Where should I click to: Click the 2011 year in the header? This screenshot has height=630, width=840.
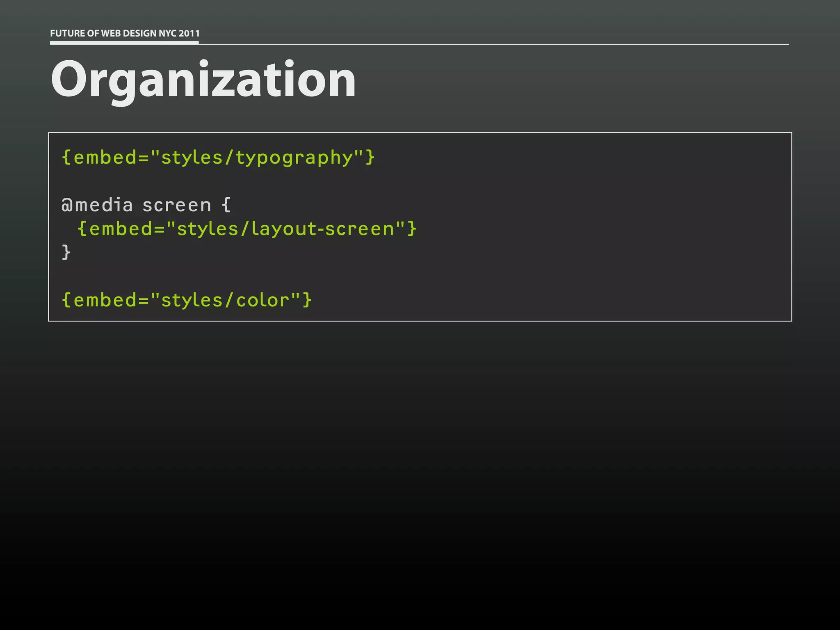click(189, 33)
